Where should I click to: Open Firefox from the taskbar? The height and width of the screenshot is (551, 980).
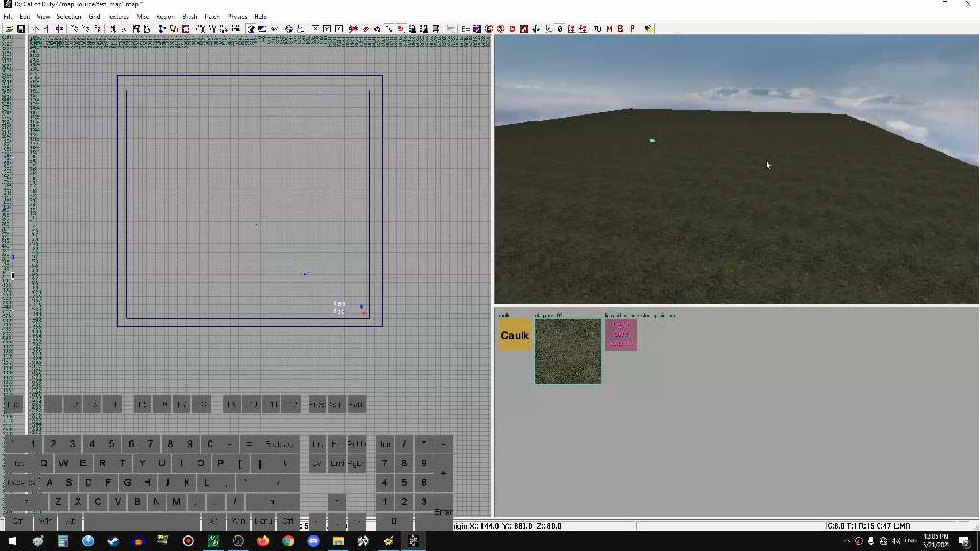pyautogui.click(x=263, y=541)
